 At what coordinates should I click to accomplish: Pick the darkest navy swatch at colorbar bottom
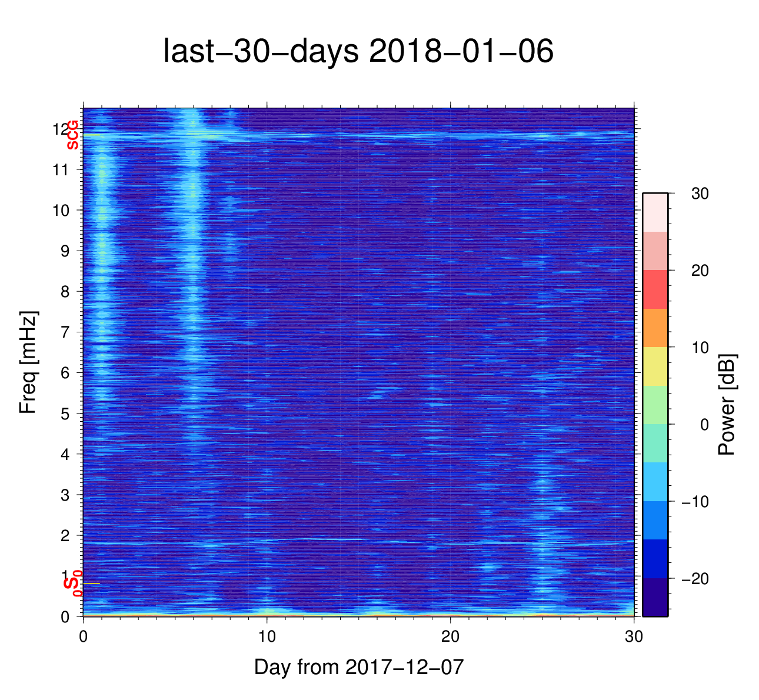(x=655, y=597)
